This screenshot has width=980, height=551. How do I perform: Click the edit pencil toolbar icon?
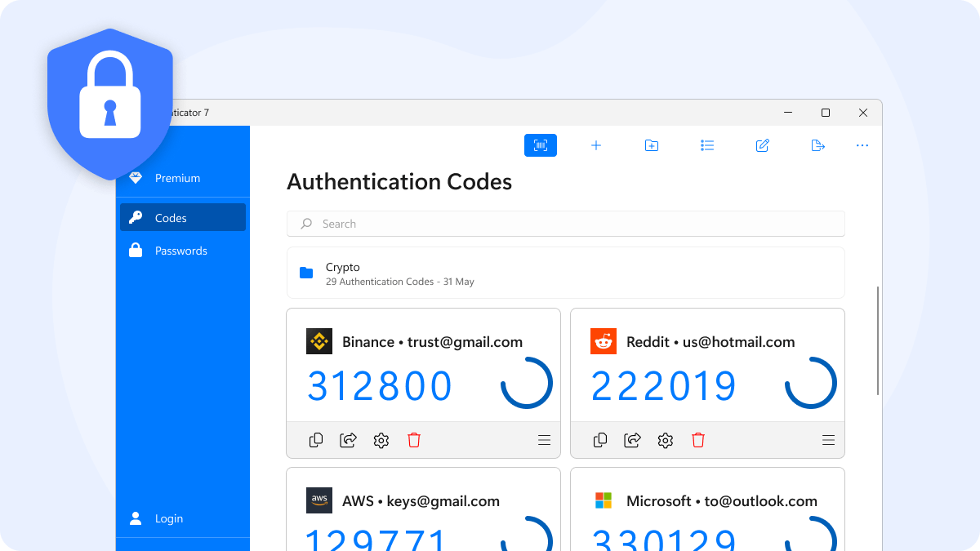763,145
